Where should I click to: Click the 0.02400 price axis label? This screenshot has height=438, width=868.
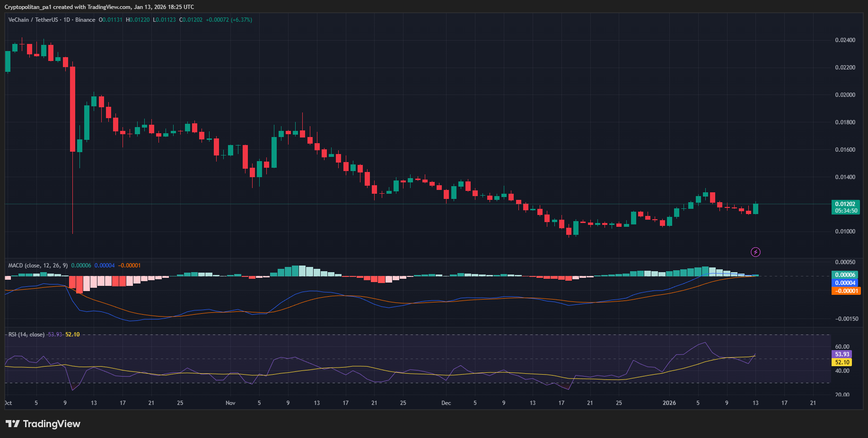click(845, 40)
